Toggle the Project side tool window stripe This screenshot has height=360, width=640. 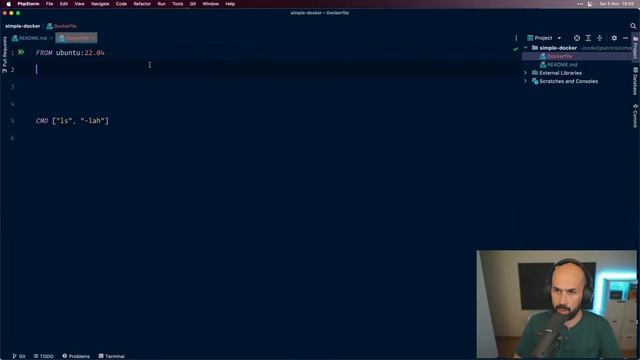pos(635,47)
